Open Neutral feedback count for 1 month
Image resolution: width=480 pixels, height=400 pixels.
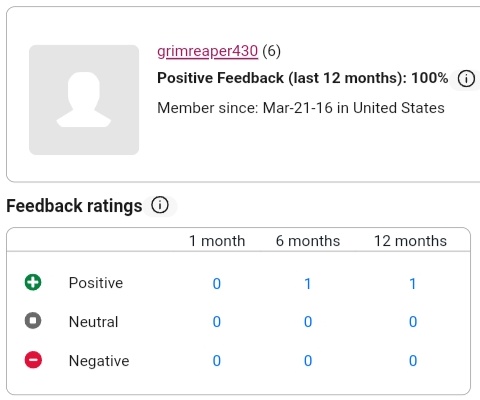tap(217, 322)
